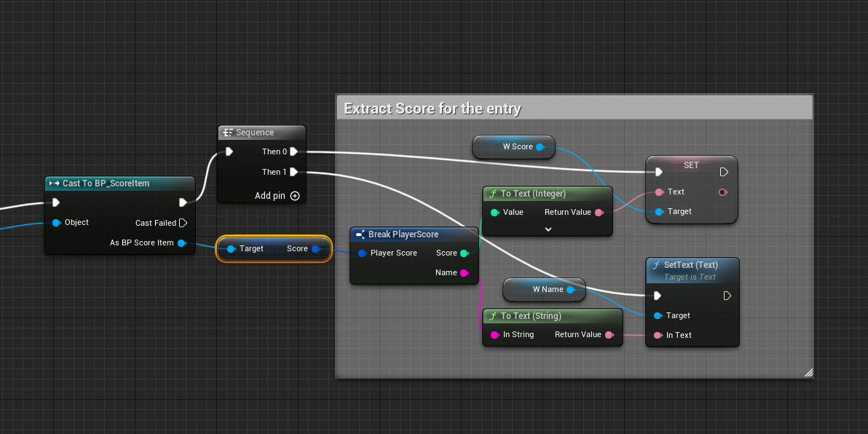Select the Extract Score comment title bar
The image size is (868, 434).
pyautogui.click(x=574, y=109)
